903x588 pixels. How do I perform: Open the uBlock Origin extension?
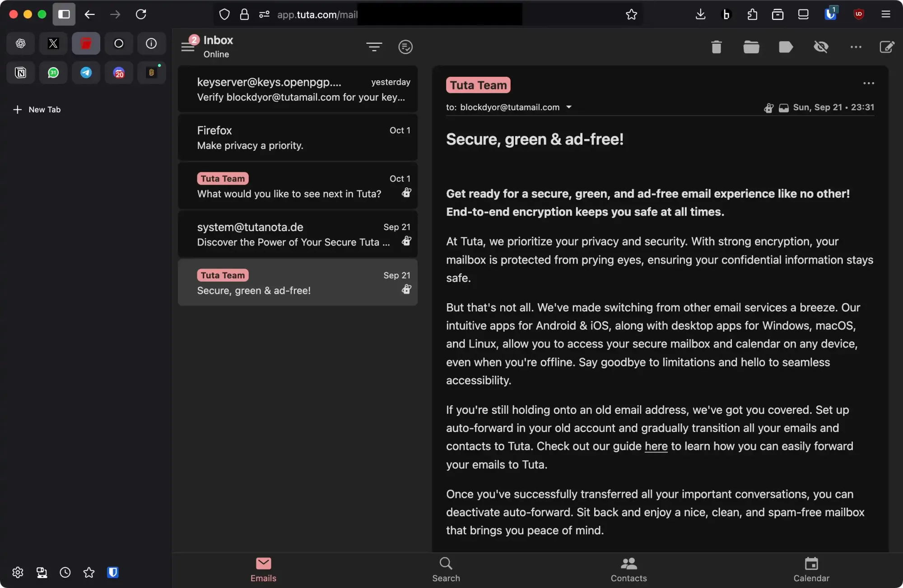[859, 14]
